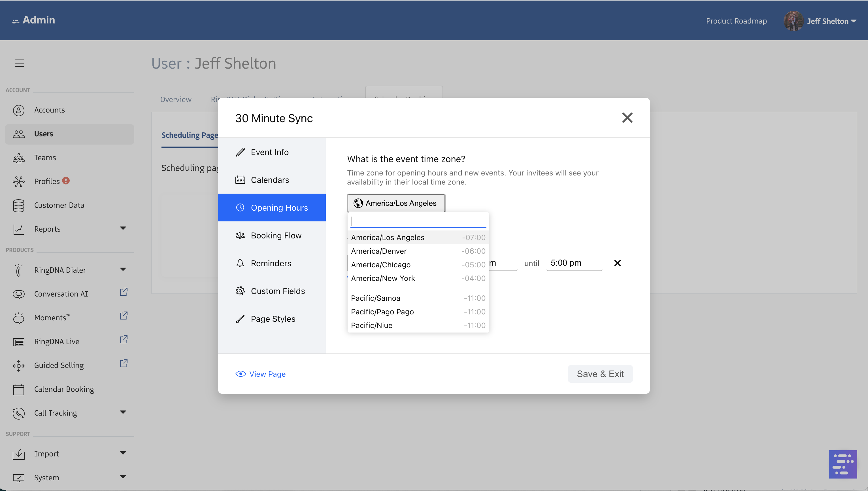Open the America/Los Angeles time zone dropdown
The image size is (868, 491).
396,203
